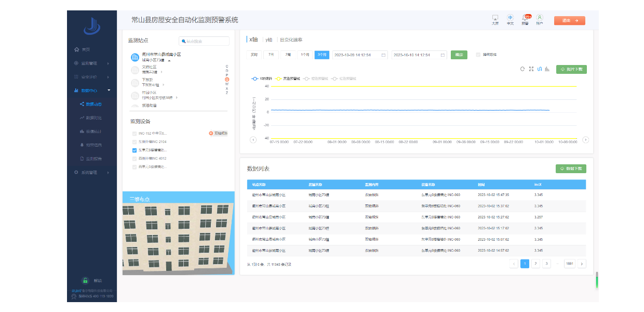Click the chart refresh icon

pos(522,69)
